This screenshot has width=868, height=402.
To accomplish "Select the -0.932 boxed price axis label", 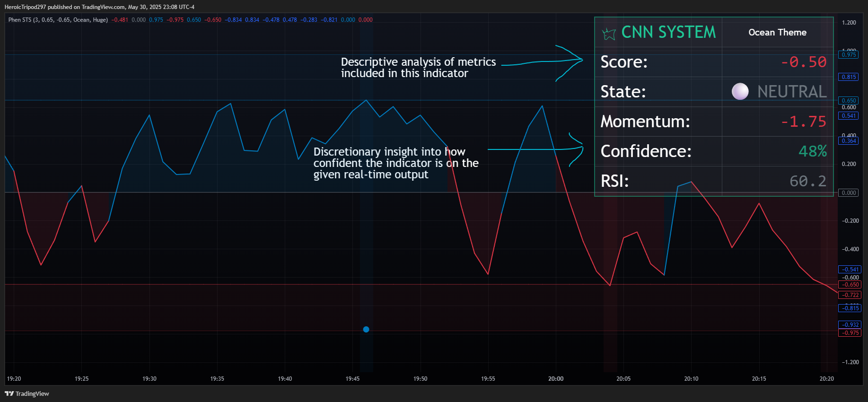I will click(850, 325).
